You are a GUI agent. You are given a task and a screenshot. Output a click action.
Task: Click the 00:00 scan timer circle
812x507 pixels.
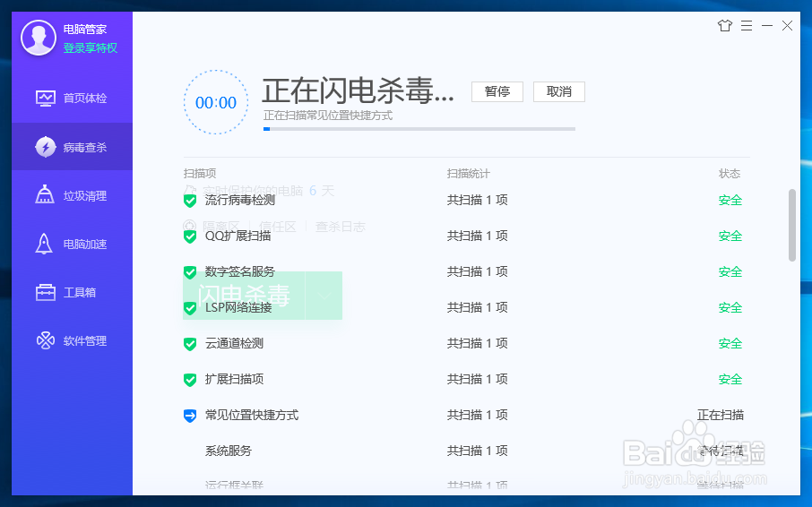pos(215,102)
